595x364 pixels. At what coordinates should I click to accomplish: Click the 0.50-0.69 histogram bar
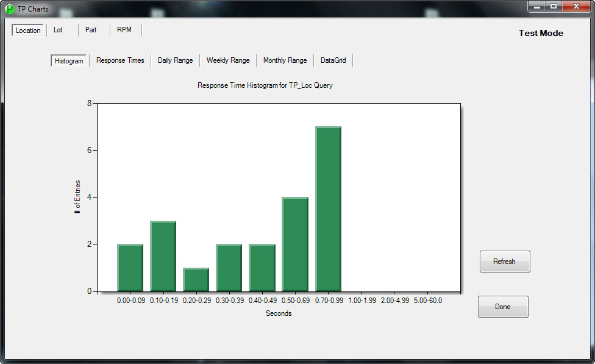(295, 244)
